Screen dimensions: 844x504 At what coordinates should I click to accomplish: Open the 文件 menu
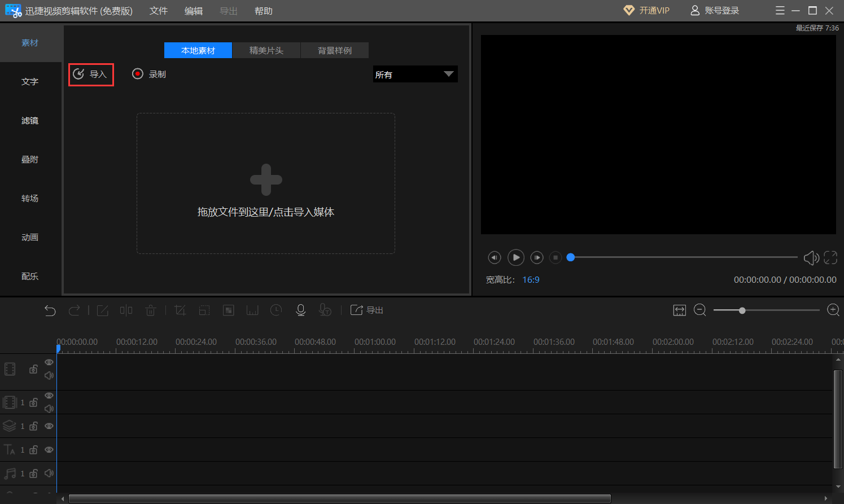coord(159,11)
